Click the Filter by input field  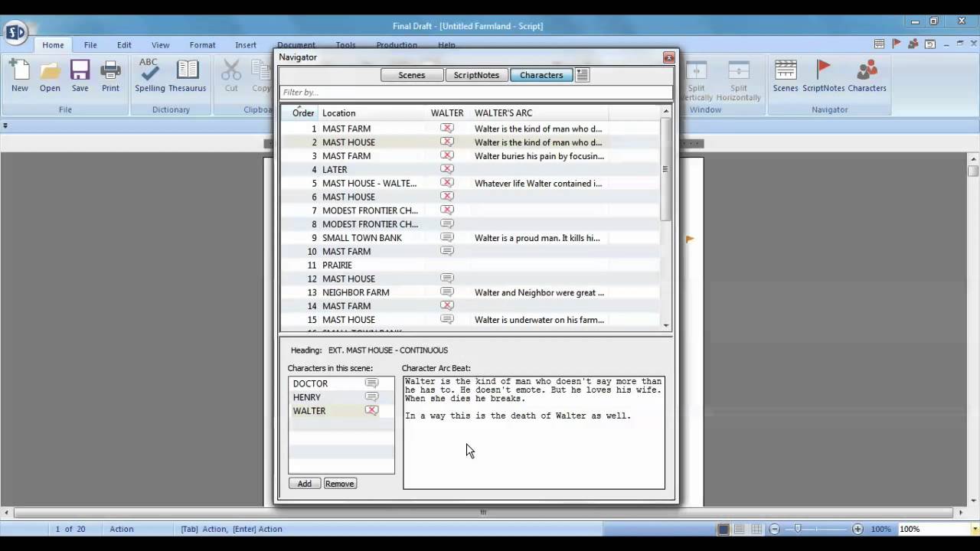[x=475, y=93]
